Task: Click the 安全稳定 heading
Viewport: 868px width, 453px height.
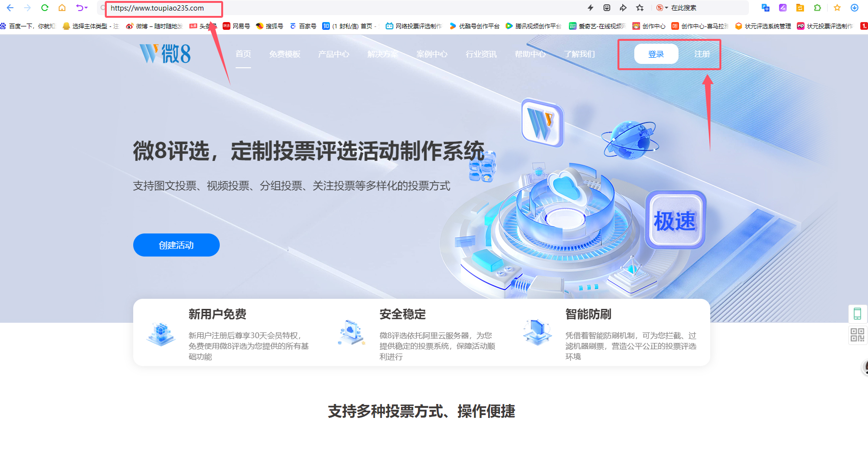Action: [x=403, y=314]
